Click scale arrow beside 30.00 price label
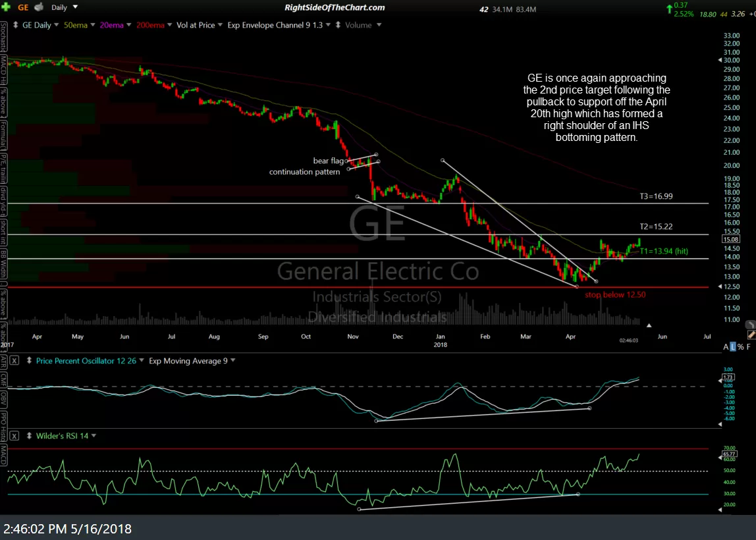Screen dimensions: 756x540 click(x=720, y=61)
